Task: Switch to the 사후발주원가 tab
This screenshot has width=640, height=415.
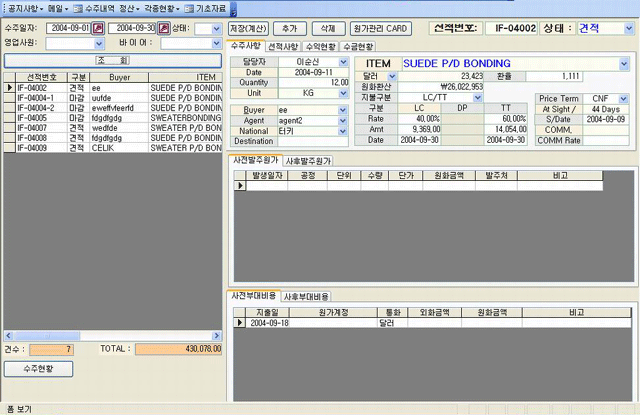Action: (x=308, y=161)
